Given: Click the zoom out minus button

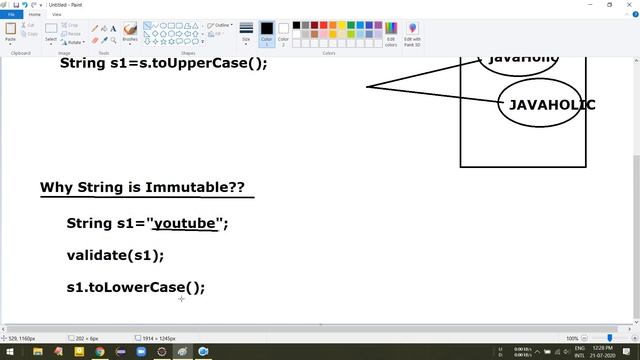Looking at the screenshot, I should (584, 338).
